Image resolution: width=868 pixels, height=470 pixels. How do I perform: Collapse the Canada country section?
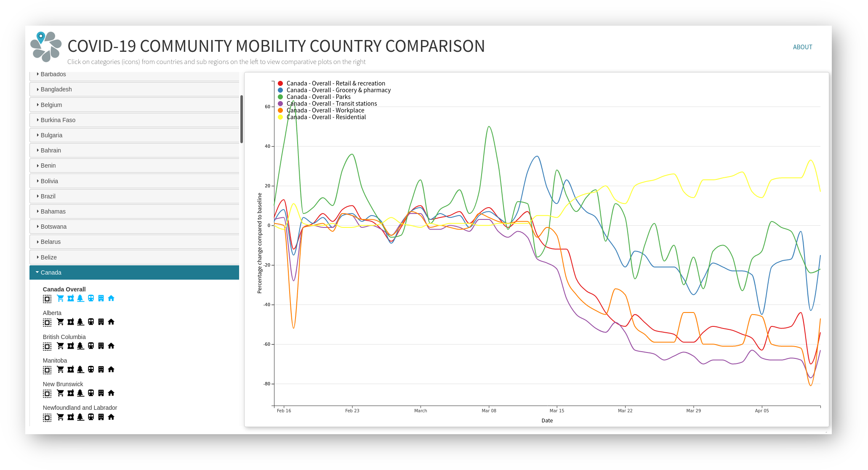(134, 272)
